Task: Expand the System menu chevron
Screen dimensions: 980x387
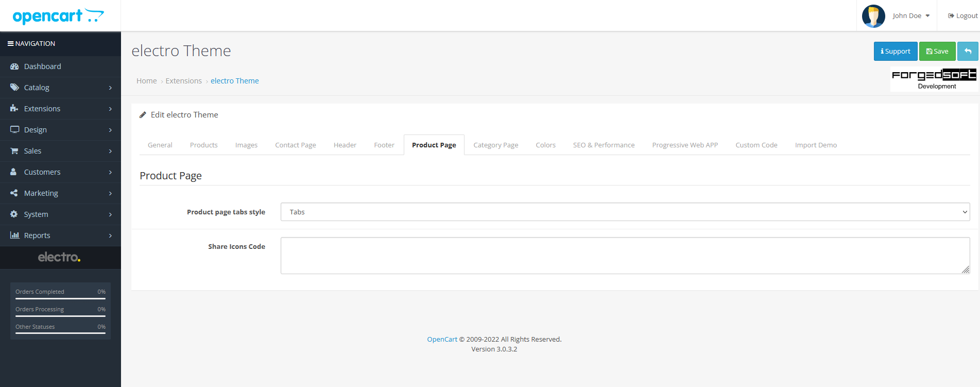Action: (110, 215)
